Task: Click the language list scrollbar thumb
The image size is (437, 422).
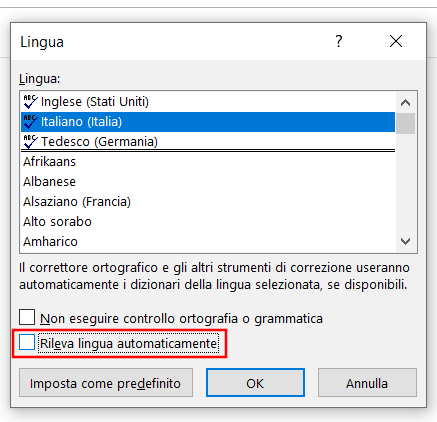Action: pos(405,123)
